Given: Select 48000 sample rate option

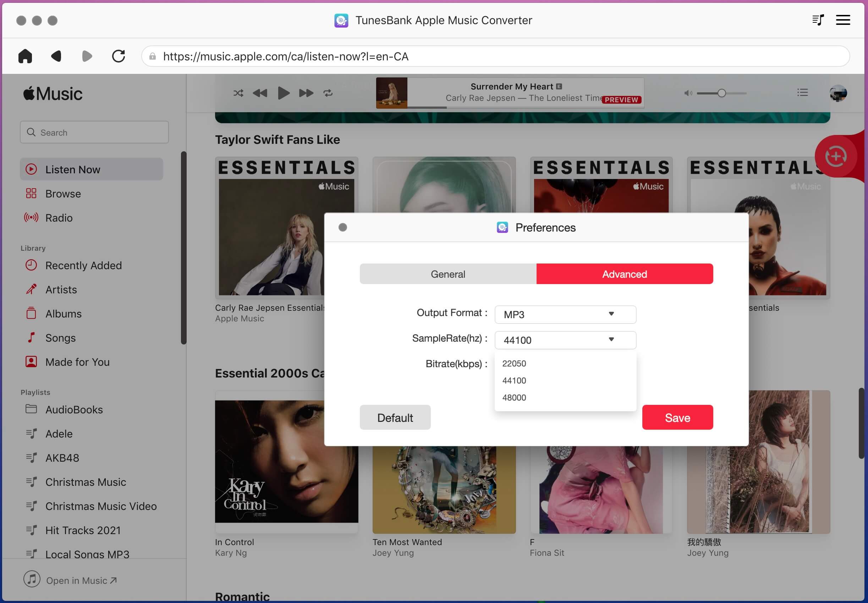Looking at the screenshot, I should pos(565,397).
